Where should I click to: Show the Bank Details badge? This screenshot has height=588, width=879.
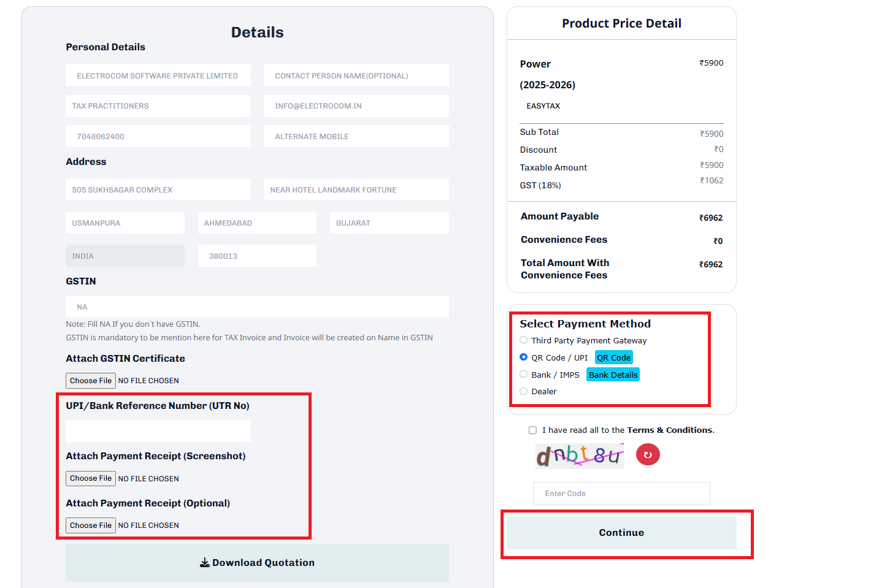click(613, 375)
